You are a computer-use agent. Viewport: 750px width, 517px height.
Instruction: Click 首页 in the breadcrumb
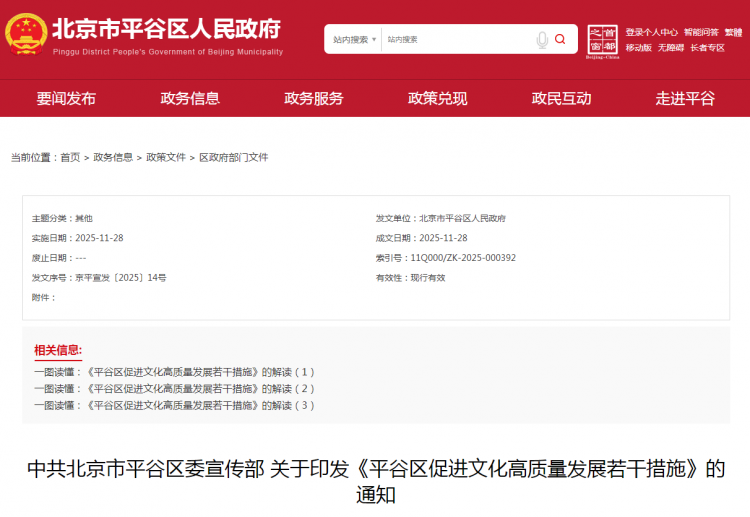pyautogui.click(x=70, y=157)
